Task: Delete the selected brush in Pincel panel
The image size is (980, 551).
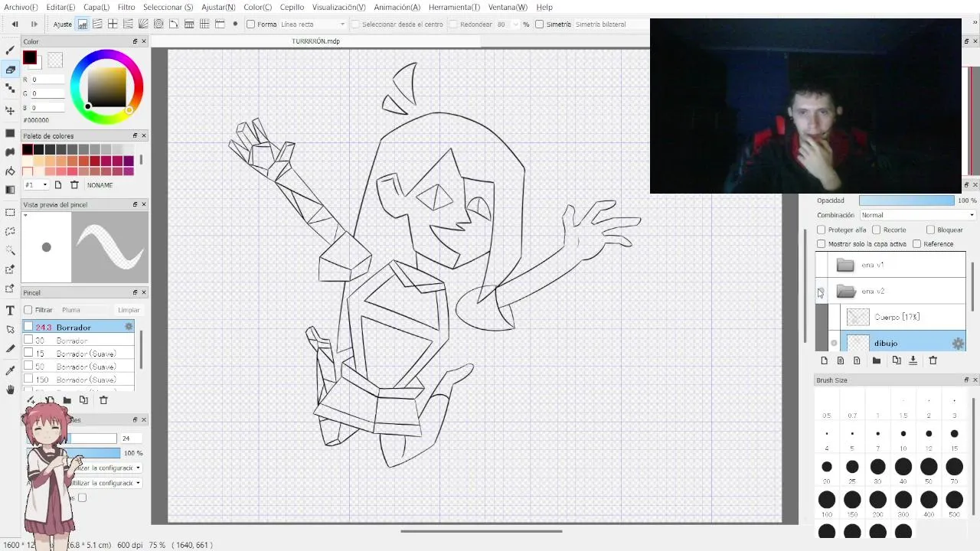Action: coord(103,400)
